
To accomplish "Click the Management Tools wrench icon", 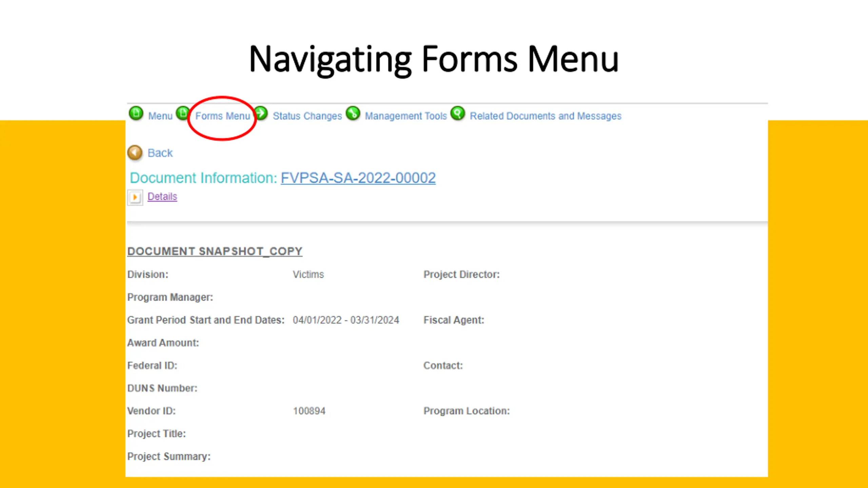I will [353, 113].
